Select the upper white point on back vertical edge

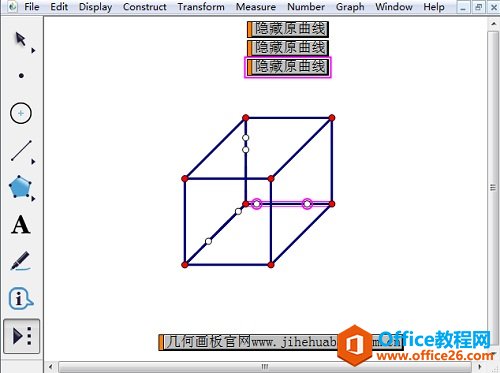click(x=246, y=138)
